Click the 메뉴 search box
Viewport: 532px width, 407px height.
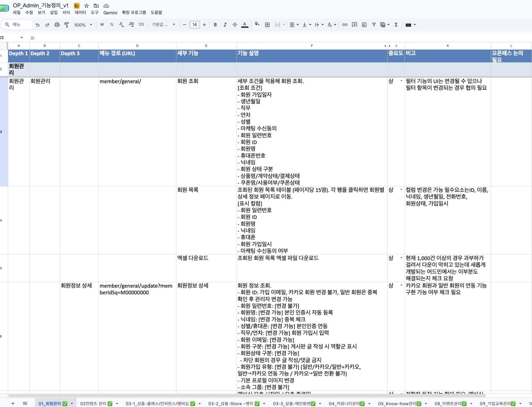[x=17, y=25]
